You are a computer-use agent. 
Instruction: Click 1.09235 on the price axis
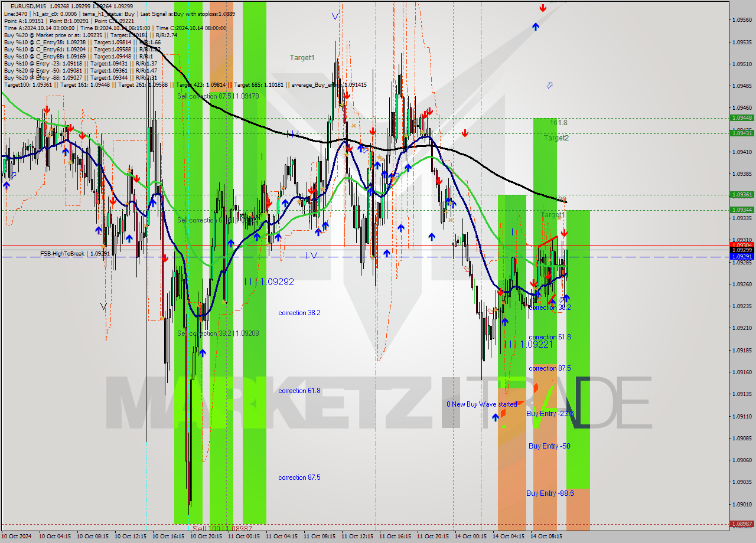pyautogui.click(x=742, y=306)
